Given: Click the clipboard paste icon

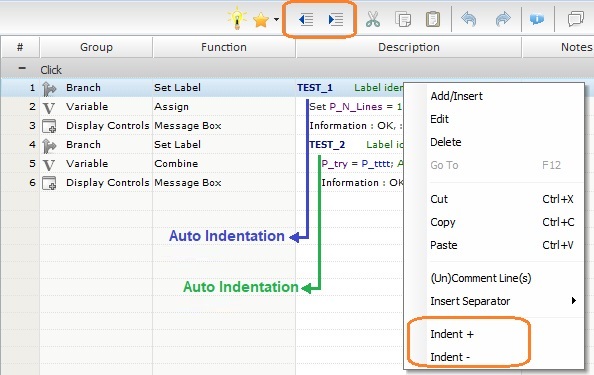Looking at the screenshot, I should click(433, 19).
